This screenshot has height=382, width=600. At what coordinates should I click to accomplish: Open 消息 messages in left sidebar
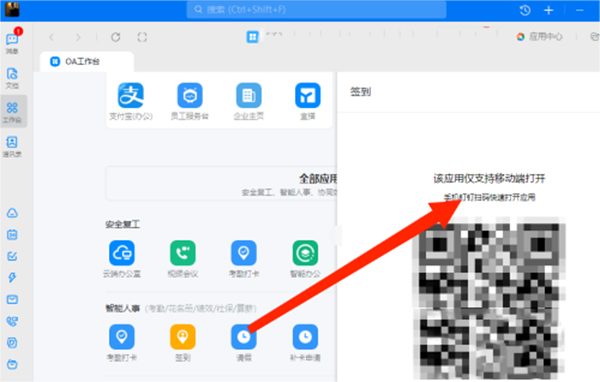point(12,42)
